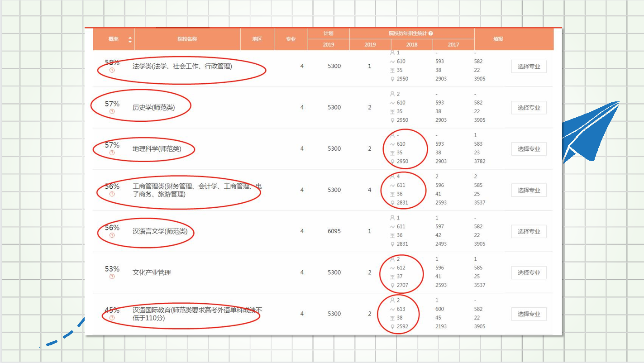Click 选择专业 for 汉语国际教育 row
644x363 pixels.
click(x=529, y=314)
